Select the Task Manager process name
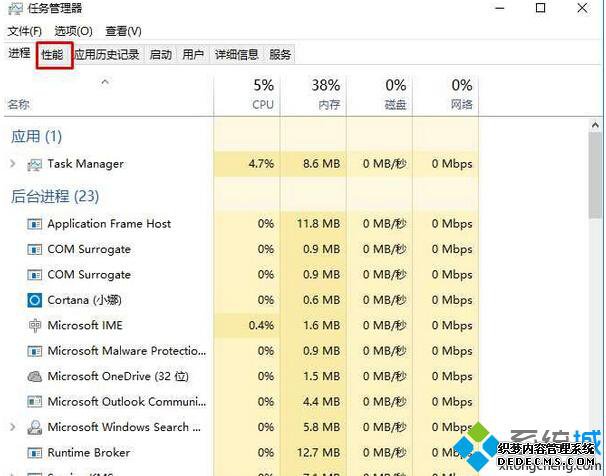 pos(86,164)
